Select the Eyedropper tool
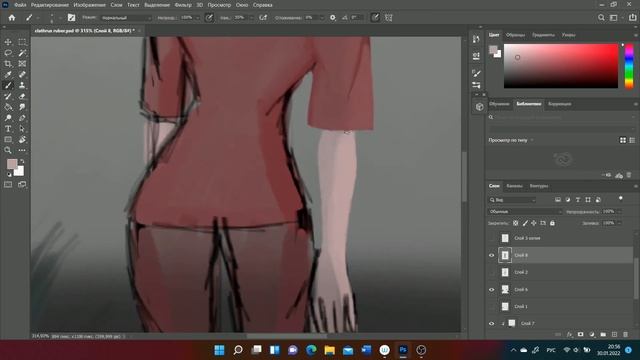 [8, 74]
